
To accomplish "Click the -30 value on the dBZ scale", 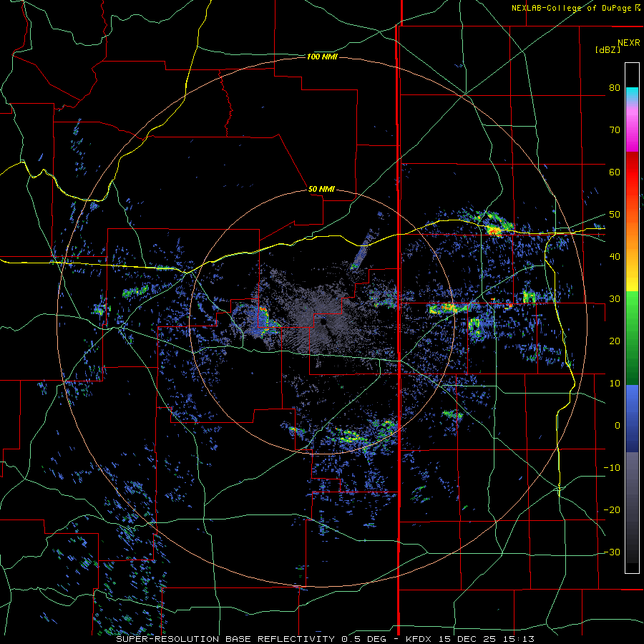I will coord(612,552).
